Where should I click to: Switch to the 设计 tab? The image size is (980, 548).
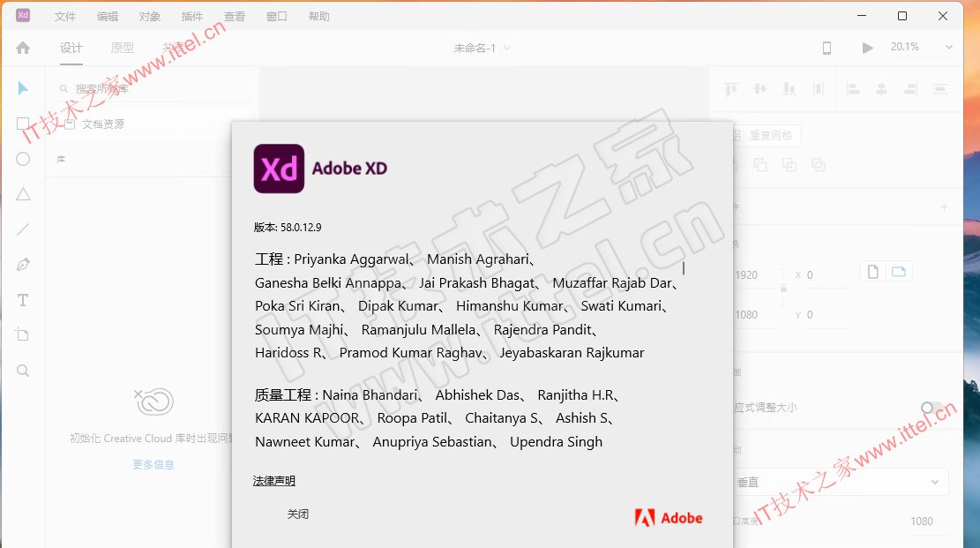point(71,49)
